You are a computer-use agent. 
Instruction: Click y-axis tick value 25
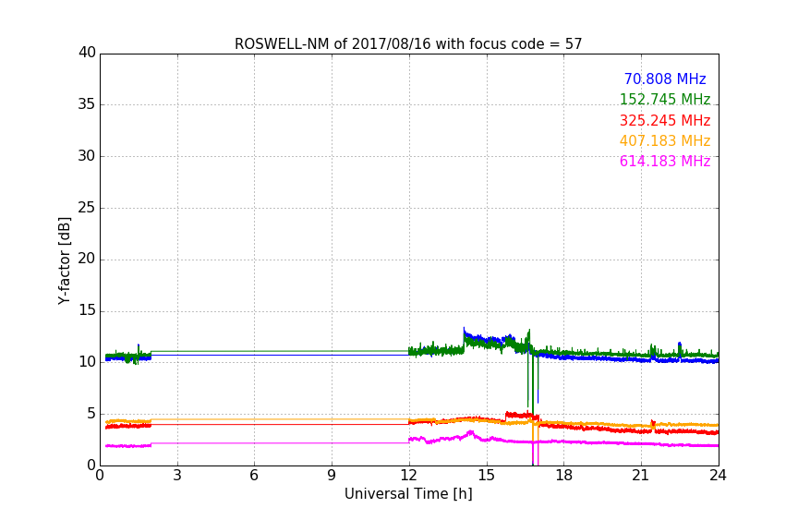[87, 207]
